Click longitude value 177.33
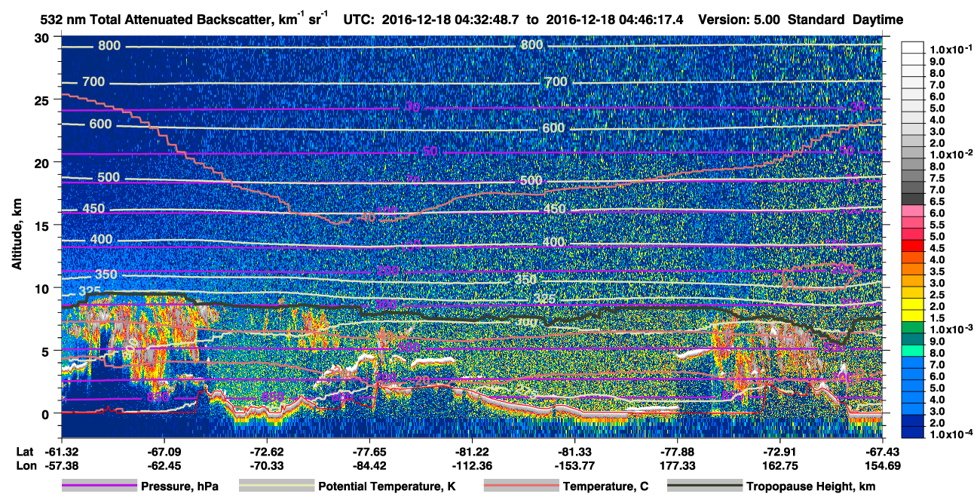This screenshot has height=503, width=980. point(677,465)
